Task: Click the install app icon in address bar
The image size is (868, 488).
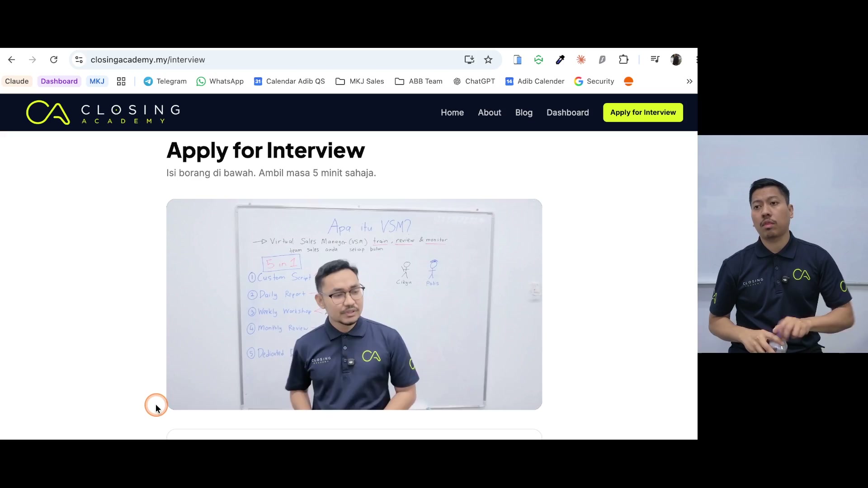Action: (469, 60)
